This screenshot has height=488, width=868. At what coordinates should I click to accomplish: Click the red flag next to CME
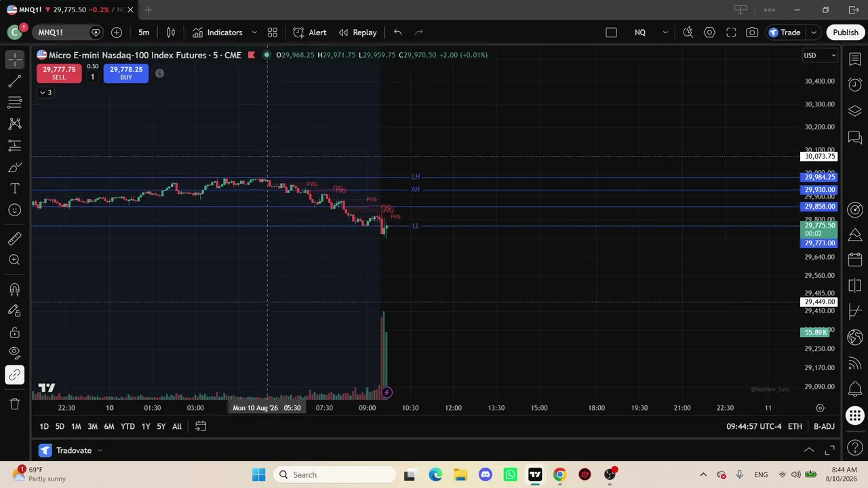pyautogui.click(x=252, y=55)
